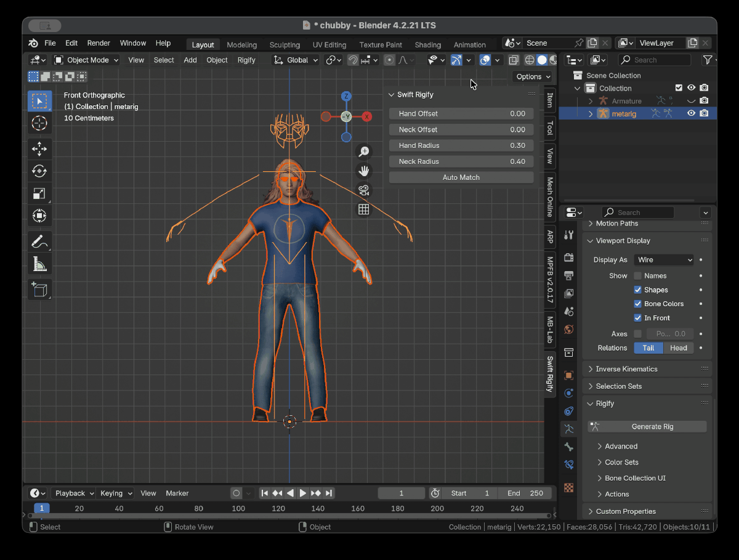Open the Rigify menu in viewport header
This screenshot has width=739, height=560.
(246, 60)
